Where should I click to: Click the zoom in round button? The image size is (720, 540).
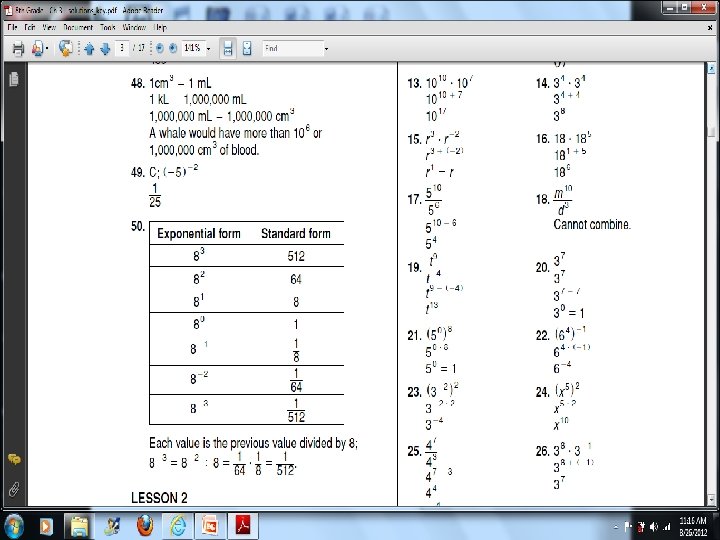173,48
